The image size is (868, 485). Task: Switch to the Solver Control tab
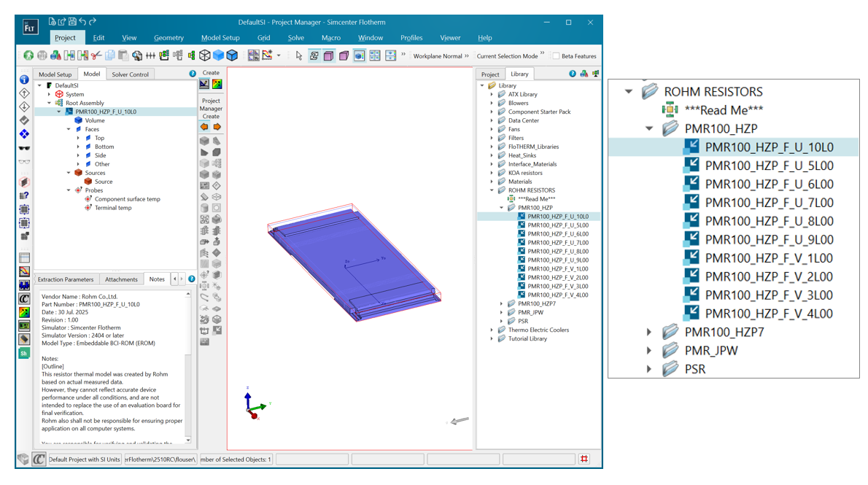131,73
